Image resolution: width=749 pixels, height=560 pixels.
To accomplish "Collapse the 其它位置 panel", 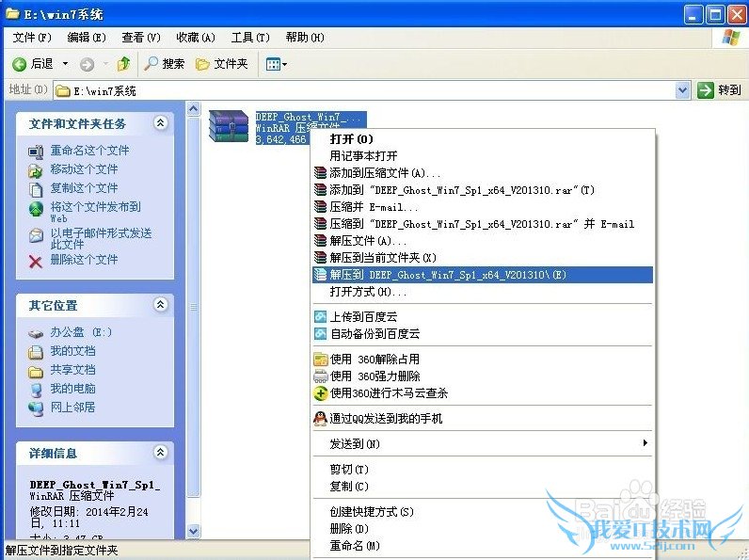I will coord(161,304).
